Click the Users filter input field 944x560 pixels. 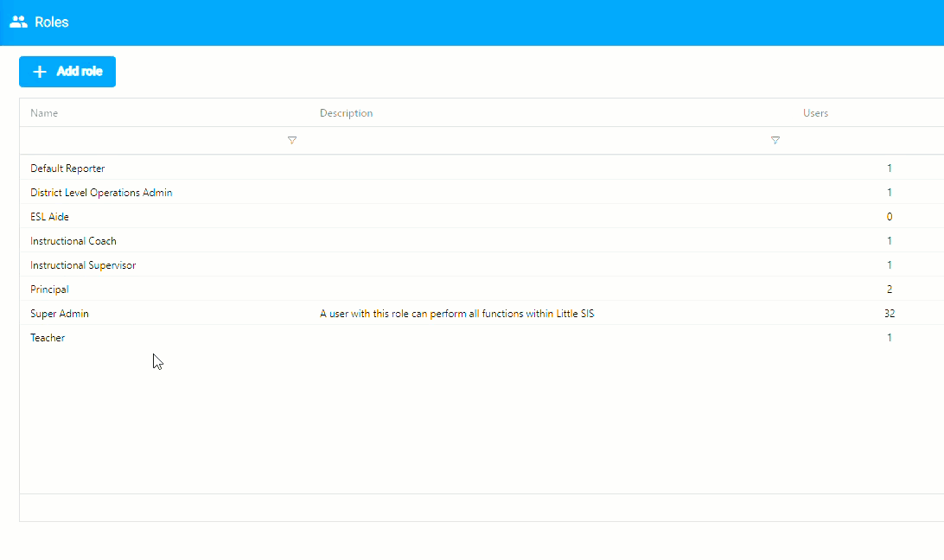click(x=867, y=140)
